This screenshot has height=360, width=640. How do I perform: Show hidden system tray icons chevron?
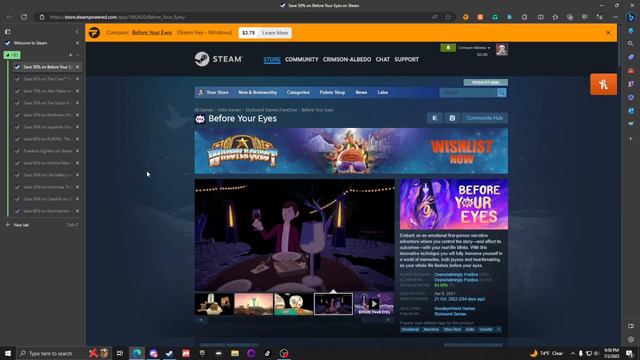pyautogui.click(x=573, y=353)
